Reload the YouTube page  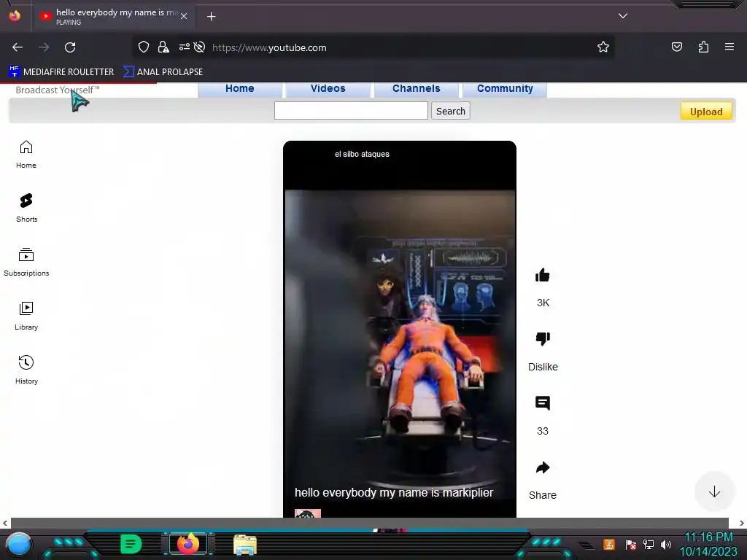pyautogui.click(x=70, y=47)
